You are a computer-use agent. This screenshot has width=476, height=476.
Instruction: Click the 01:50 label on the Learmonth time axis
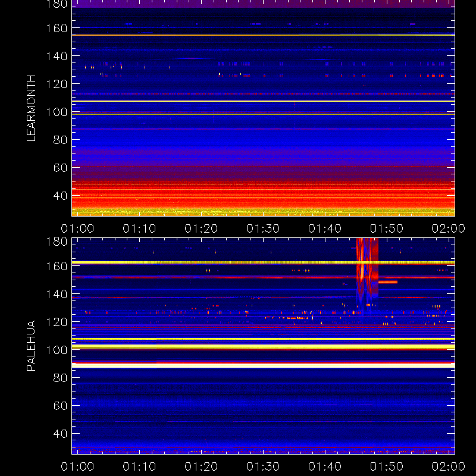pos(387,228)
